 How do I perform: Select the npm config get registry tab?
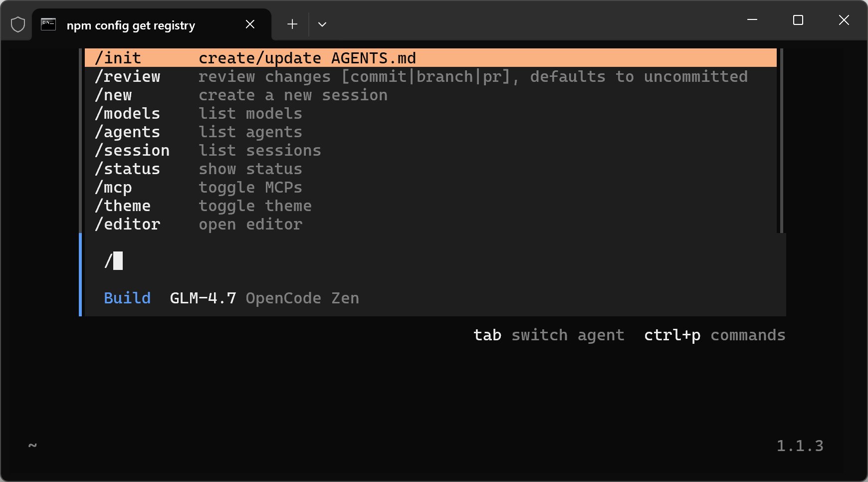pos(131,25)
